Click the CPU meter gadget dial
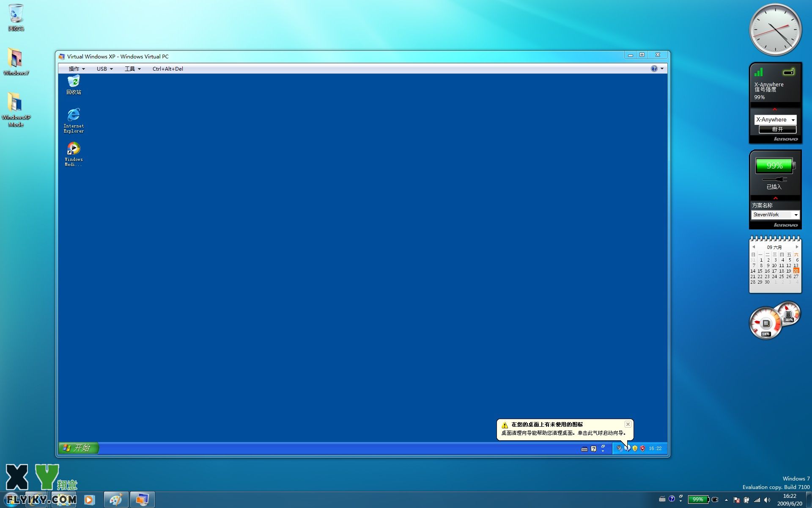Image resolution: width=812 pixels, height=508 pixels. (765, 324)
